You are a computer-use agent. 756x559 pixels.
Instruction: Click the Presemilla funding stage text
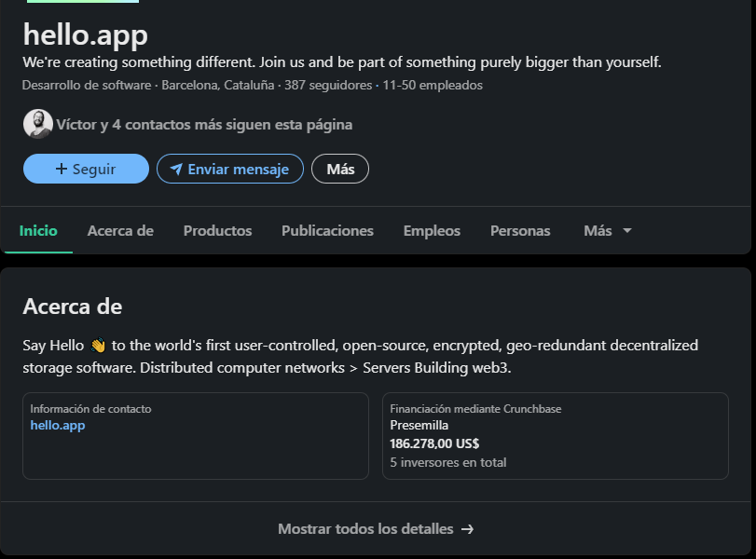click(x=419, y=425)
